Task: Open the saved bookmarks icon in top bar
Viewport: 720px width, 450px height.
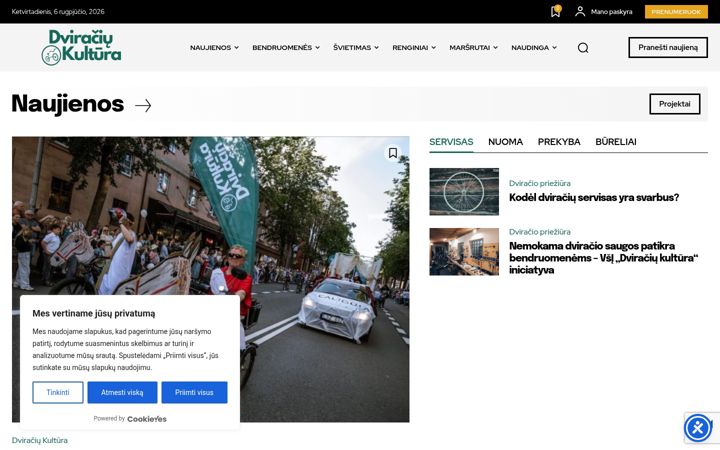Action: pos(556,11)
